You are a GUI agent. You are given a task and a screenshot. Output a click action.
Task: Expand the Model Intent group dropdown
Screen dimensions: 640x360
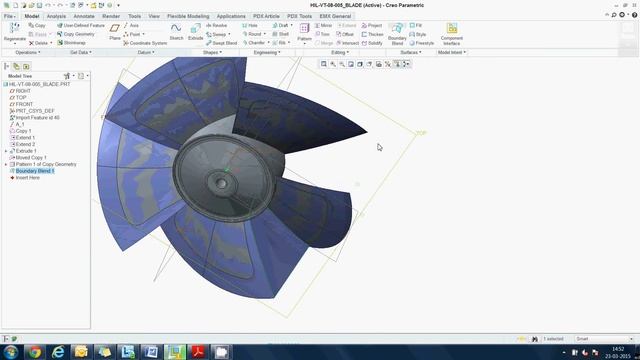[x=451, y=52]
